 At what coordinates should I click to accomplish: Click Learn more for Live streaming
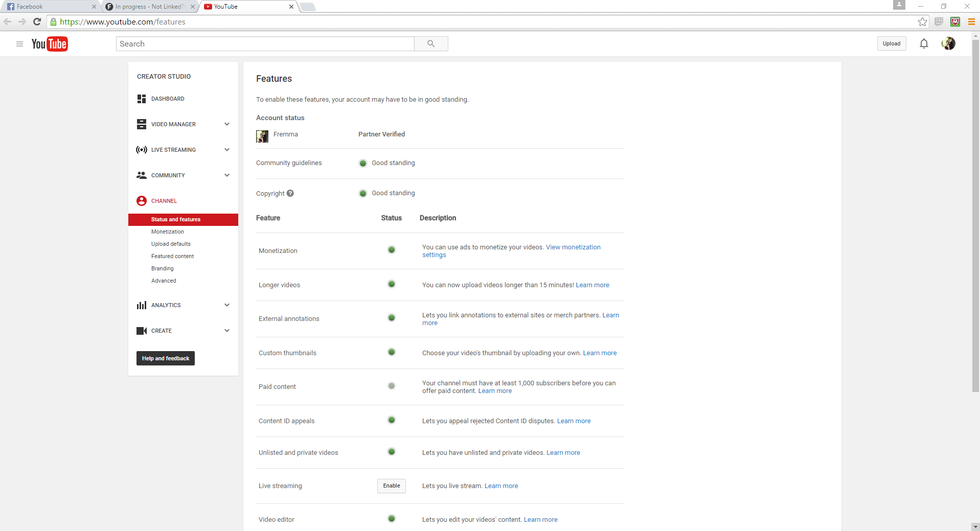501,486
